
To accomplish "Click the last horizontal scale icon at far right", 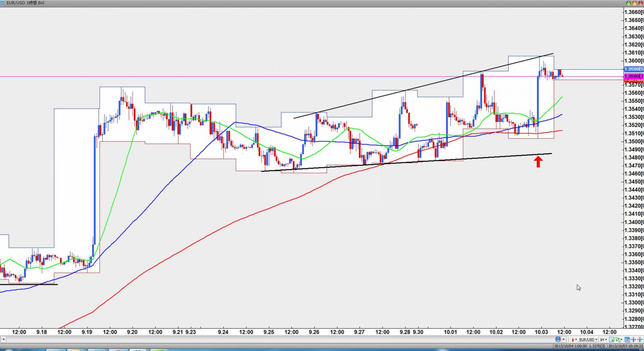I will tap(640, 339).
